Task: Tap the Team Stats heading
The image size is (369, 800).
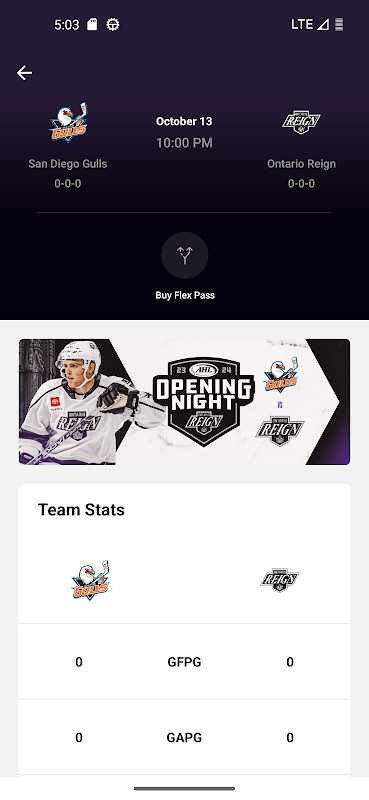Action: tap(81, 510)
